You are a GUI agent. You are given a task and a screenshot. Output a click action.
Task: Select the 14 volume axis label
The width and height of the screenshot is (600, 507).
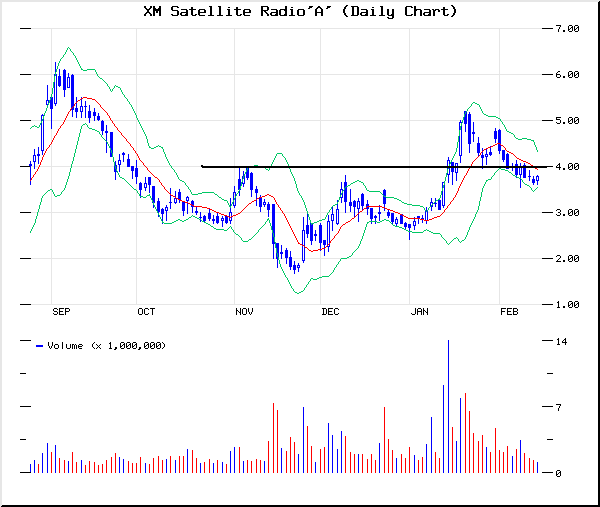(561, 341)
